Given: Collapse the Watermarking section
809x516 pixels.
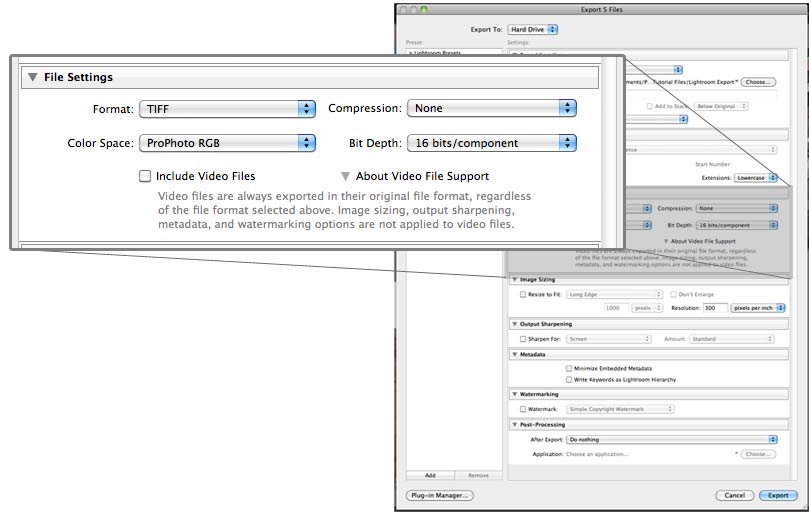Looking at the screenshot, I should click(x=514, y=394).
